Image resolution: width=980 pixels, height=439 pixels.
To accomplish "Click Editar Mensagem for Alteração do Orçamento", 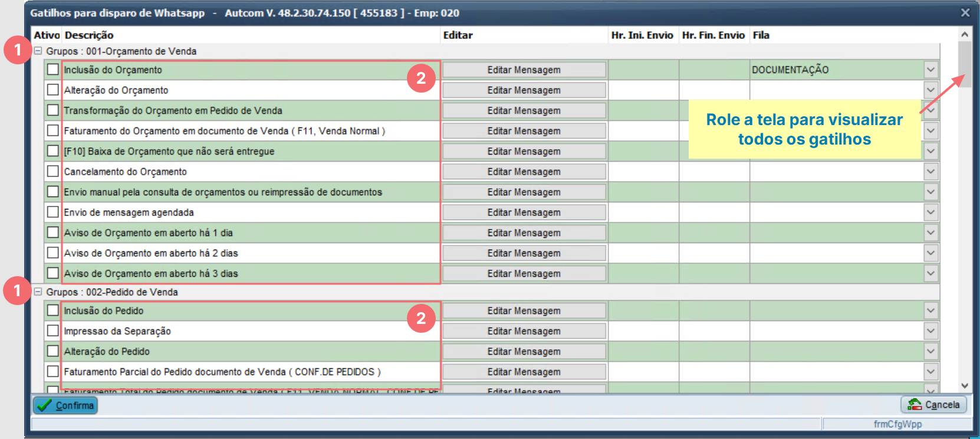I will click(524, 90).
